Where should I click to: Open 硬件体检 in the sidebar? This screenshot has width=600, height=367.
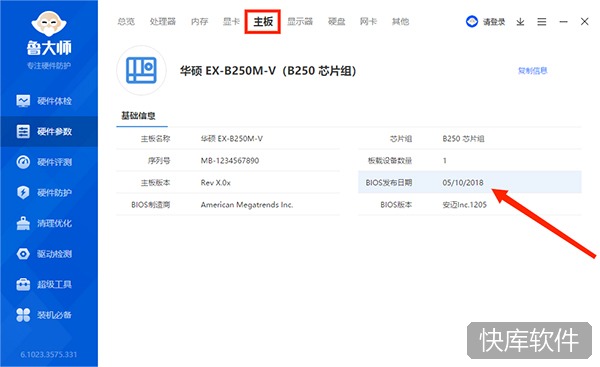click(x=49, y=101)
